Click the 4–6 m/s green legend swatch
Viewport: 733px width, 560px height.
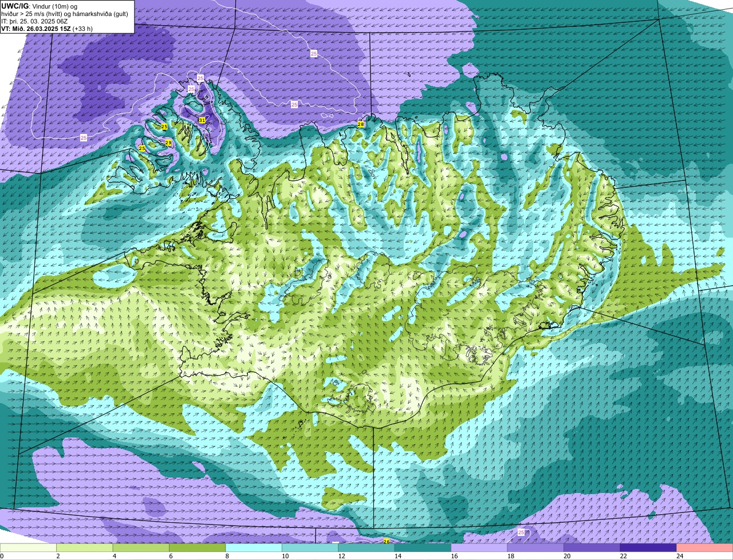pyautogui.click(x=141, y=547)
